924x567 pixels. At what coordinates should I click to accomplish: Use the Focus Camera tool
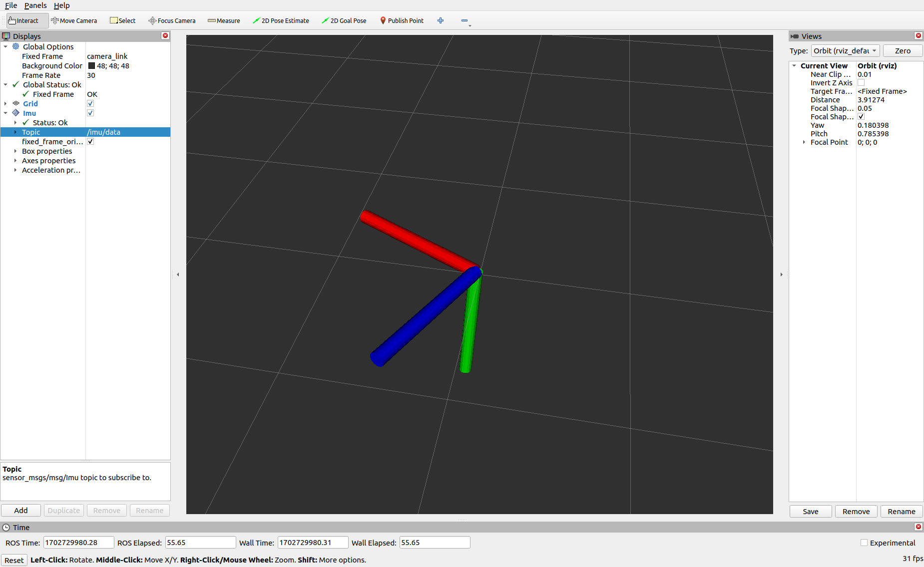point(172,20)
